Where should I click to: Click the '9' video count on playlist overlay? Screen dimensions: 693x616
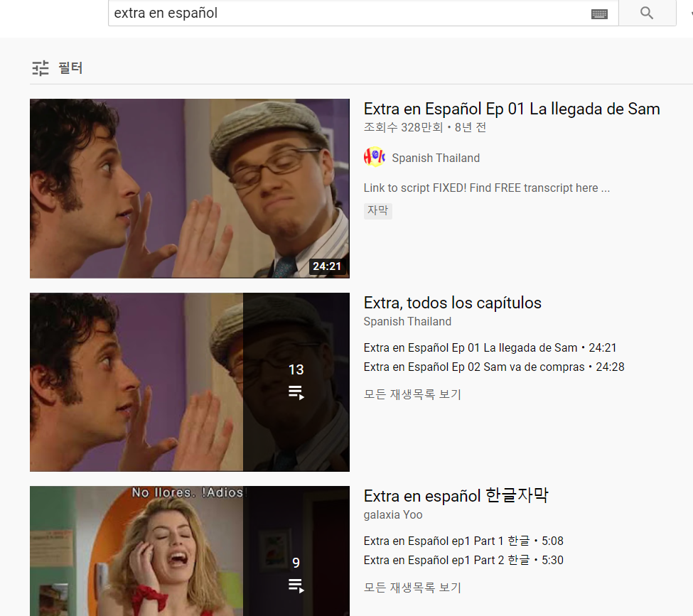pyautogui.click(x=296, y=563)
